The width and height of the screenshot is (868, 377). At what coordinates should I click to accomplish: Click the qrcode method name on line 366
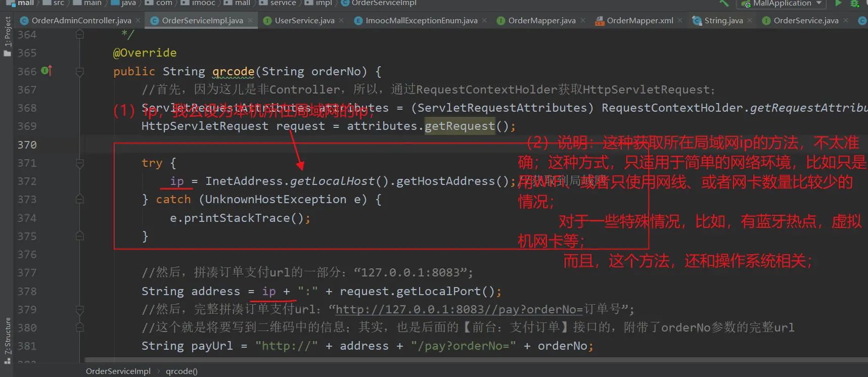[x=233, y=72]
